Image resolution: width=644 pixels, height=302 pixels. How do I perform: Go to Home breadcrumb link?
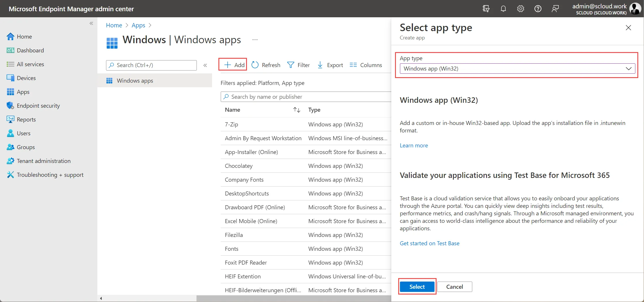click(x=114, y=25)
